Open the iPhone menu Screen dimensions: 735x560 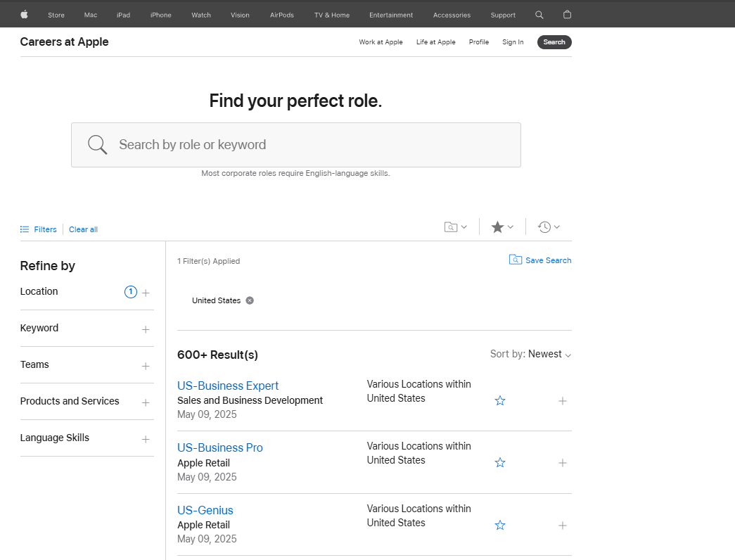click(x=161, y=15)
